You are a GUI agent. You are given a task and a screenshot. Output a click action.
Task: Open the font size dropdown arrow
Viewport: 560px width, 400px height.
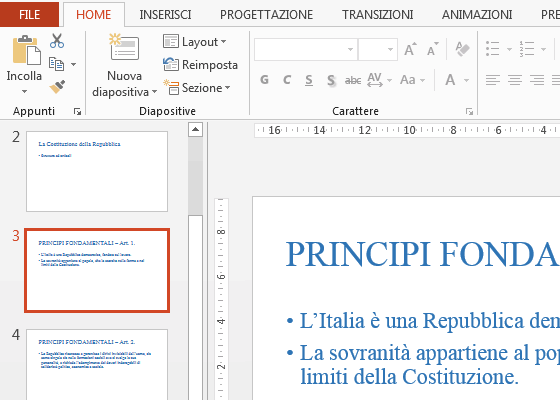(390, 49)
